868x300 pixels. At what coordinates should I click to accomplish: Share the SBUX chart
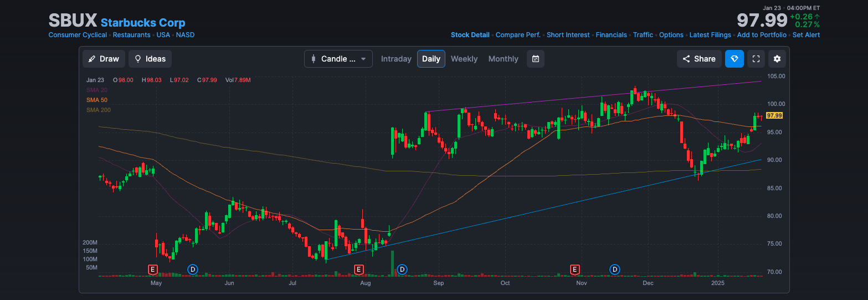pyautogui.click(x=699, y=59)
